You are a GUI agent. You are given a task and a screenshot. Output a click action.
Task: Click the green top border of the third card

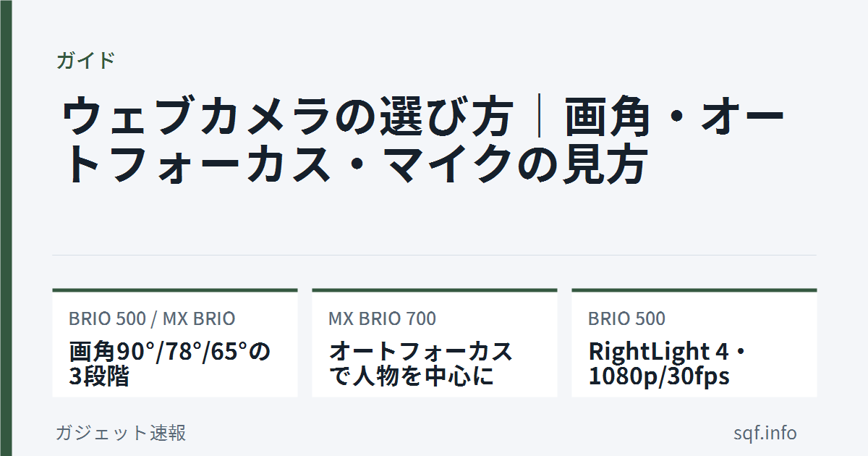click(694, 290)
